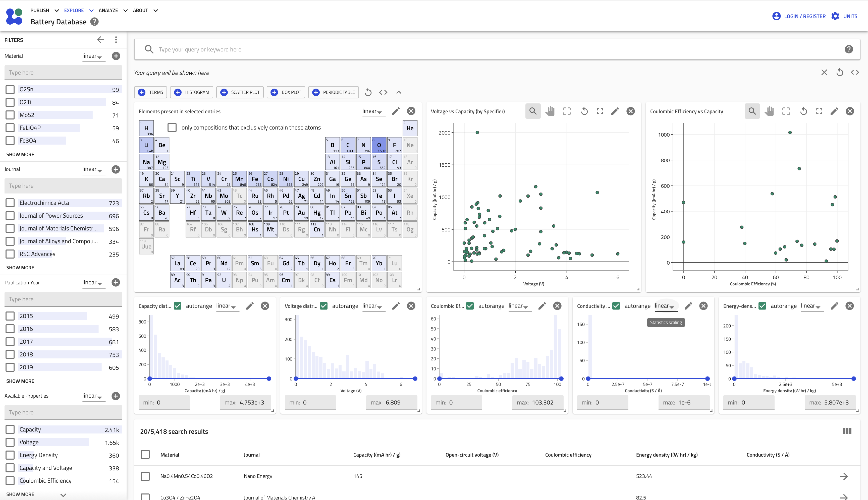
Task: Remove the Voltage vs Capacity scatter plot
Action: tap(631, 111)
